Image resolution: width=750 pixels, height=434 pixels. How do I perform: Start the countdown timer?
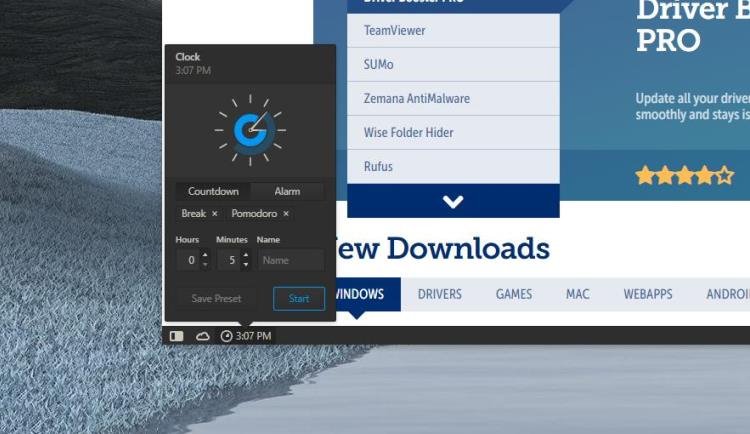coord(299,299)
